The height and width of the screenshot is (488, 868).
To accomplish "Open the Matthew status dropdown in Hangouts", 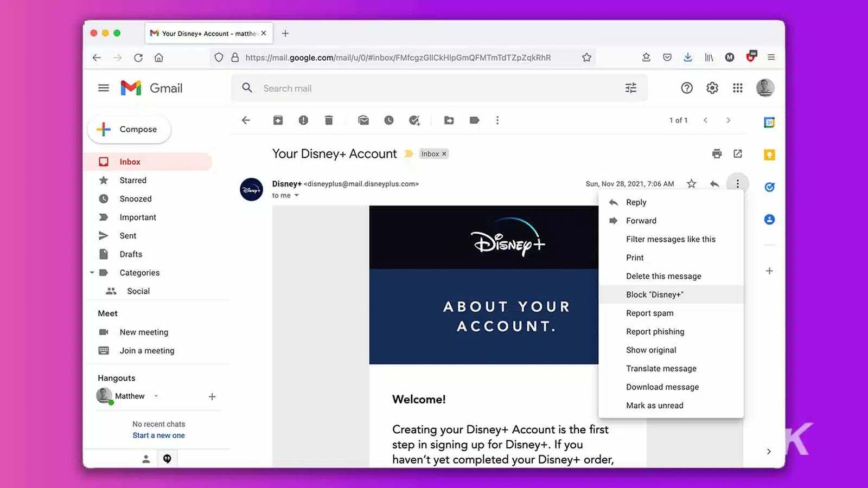I will (155, 396).
